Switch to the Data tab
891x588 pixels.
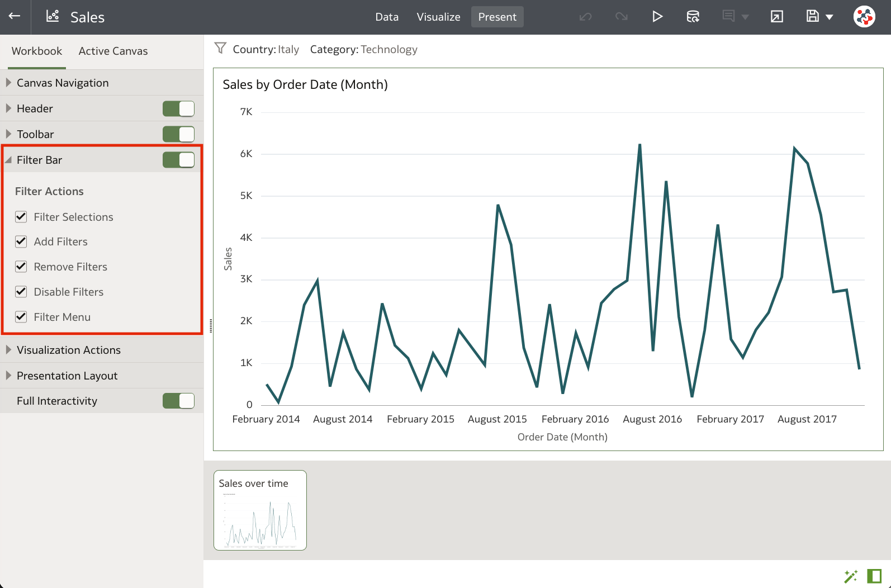pyautogui.click(x=387, y=17)
